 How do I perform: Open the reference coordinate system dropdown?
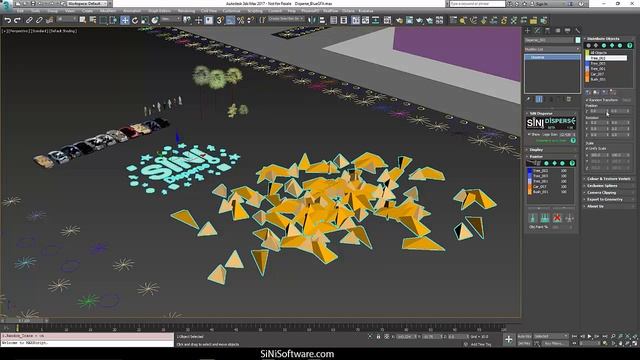[x=171, y=19]
